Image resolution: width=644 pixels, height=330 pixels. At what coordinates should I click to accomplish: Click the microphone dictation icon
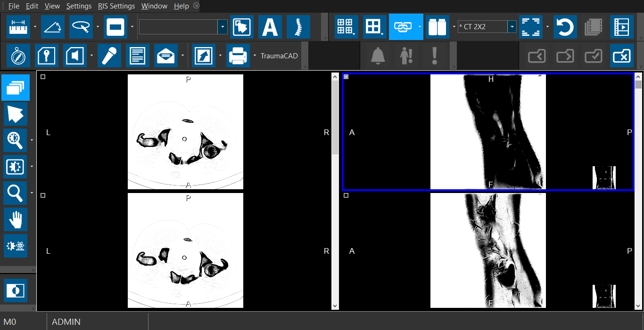coord(109,56)
